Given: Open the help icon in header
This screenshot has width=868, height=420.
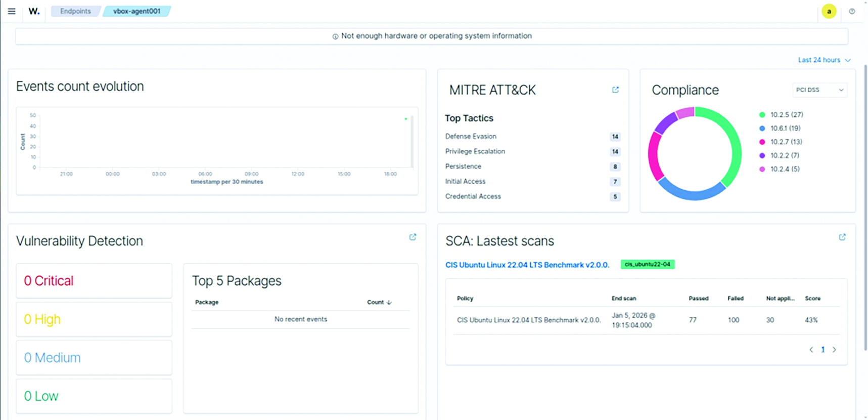Looking at the screenshot, I should 852,11.
